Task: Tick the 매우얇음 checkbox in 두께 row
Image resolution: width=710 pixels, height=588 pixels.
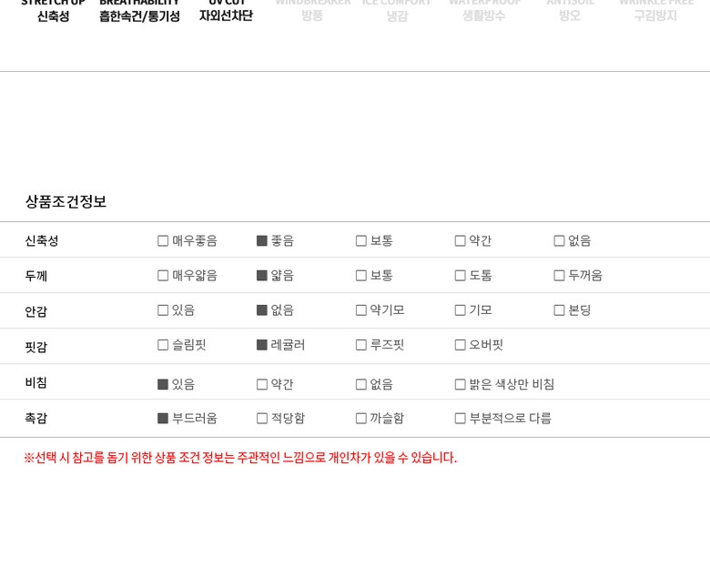Action: 163,276
